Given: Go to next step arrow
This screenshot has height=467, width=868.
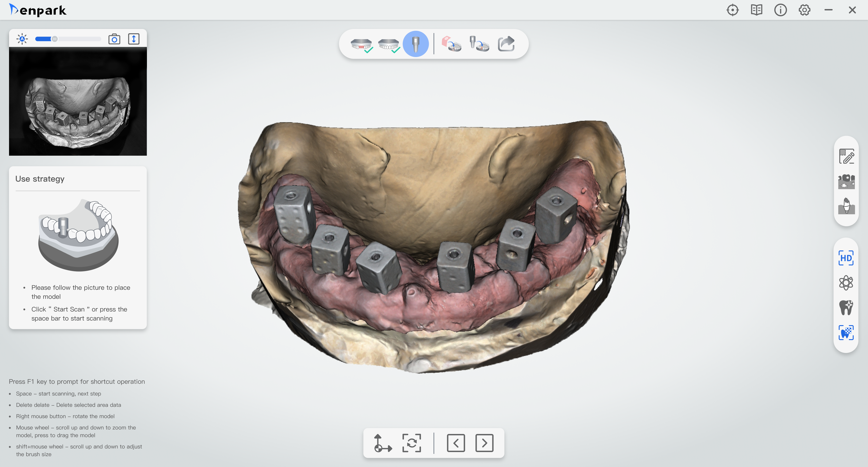Looking at the screenshot, I should point(484,443).
